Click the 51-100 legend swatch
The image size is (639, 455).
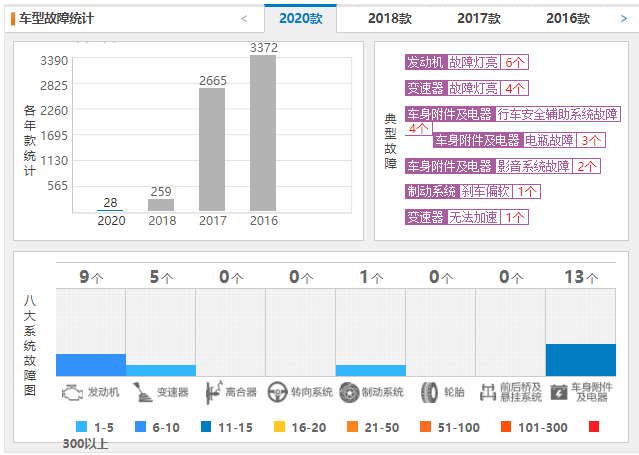click(x=425, y=426)
